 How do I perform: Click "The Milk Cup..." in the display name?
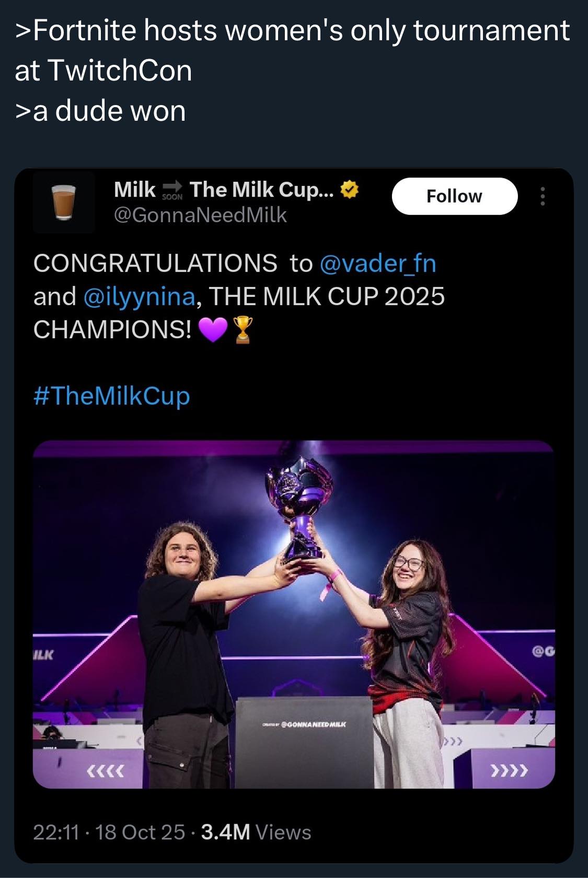[x=261, y=190]
